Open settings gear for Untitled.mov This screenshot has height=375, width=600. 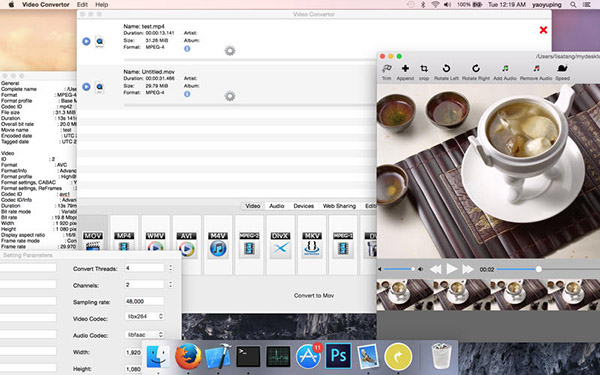pos(230,96)
